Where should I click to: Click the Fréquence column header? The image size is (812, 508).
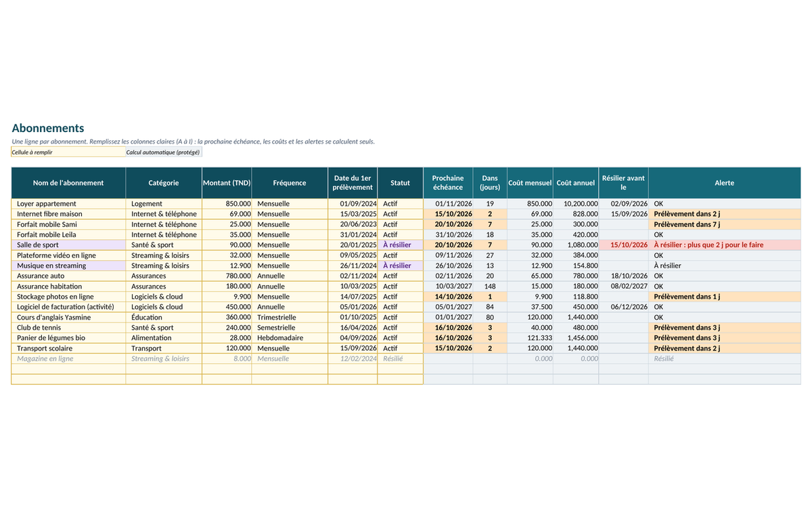coord(290,183)
